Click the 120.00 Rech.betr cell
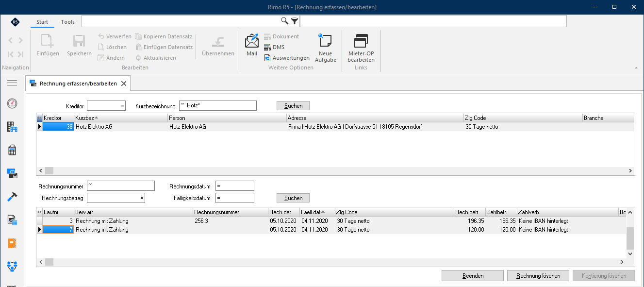This screenshot has width=644, height=287. pos(469,230)
